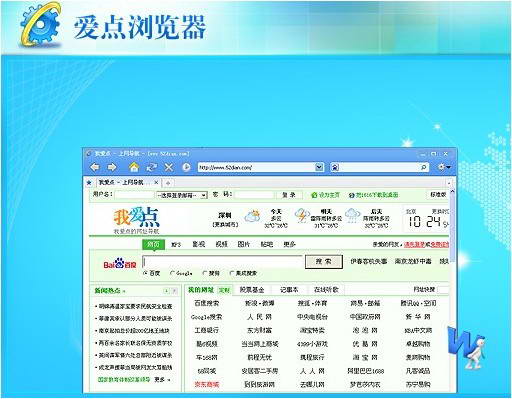512x399 pixels.
Task: Click today's cloudy weather icon
Action: pos(252,216)
